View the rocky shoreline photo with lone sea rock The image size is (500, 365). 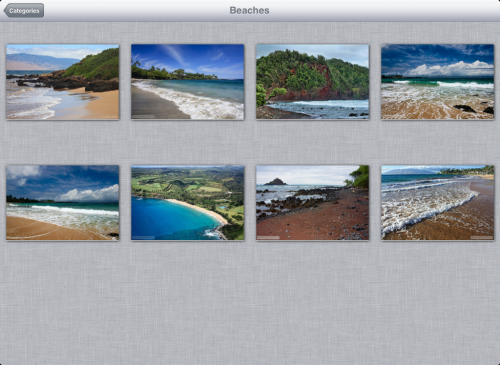(x=313, y=203)
